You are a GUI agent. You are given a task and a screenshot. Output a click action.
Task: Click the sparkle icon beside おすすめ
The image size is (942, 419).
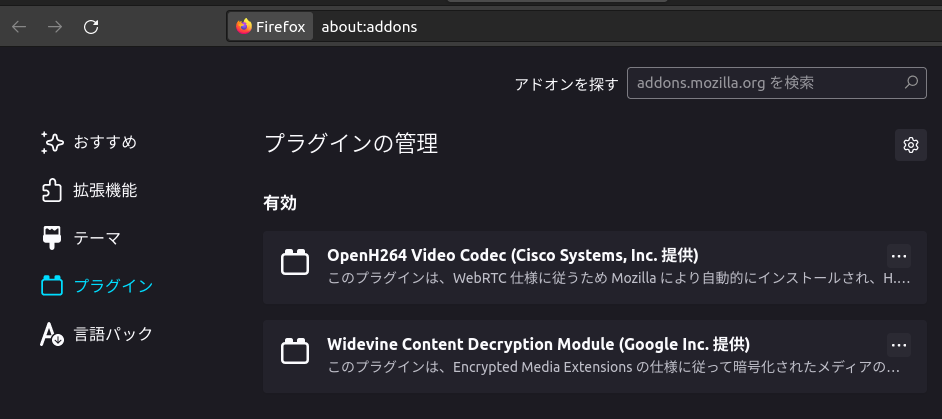[x=52, y=142]
